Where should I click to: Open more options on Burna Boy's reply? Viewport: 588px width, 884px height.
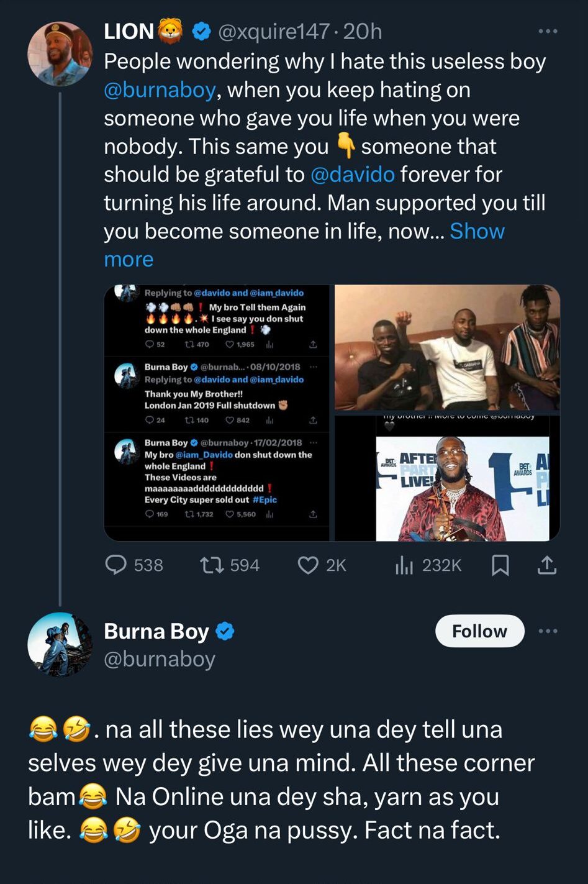tap(548, 631)
